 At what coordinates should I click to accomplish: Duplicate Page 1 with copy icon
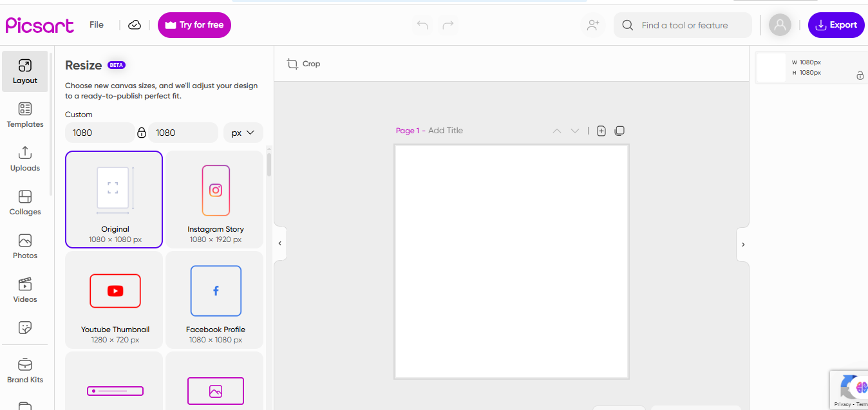619,131
